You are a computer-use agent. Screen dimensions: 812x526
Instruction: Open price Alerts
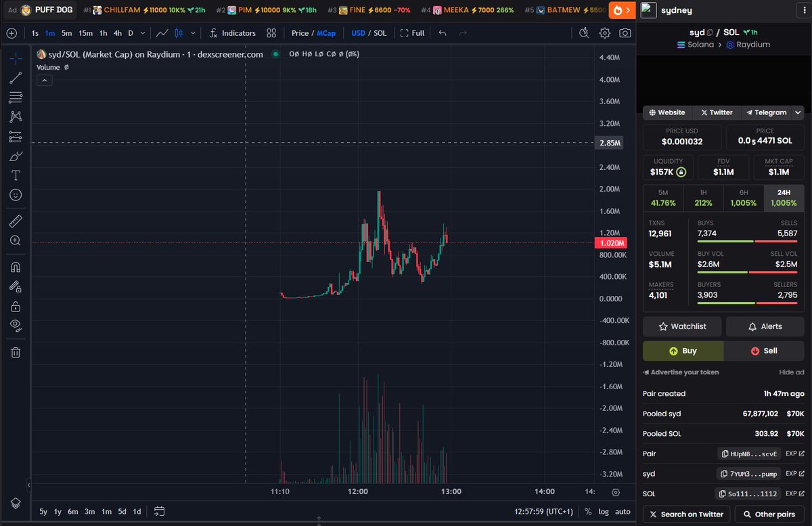765,326
